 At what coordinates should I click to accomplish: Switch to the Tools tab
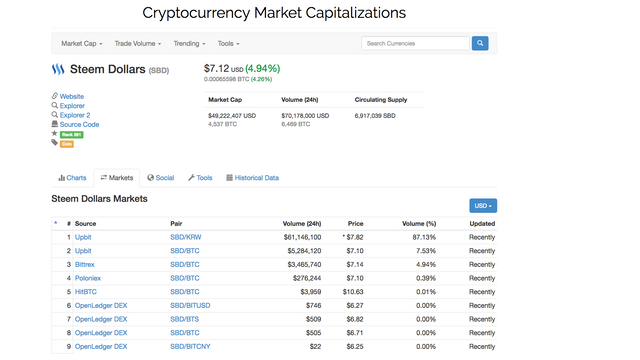click(x=200, y=178)
